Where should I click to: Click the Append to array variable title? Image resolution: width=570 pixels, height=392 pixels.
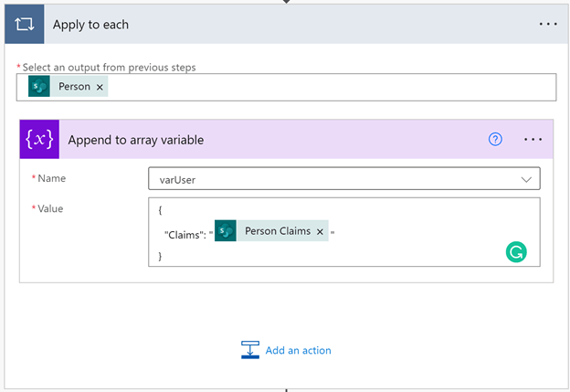point(136,140)
